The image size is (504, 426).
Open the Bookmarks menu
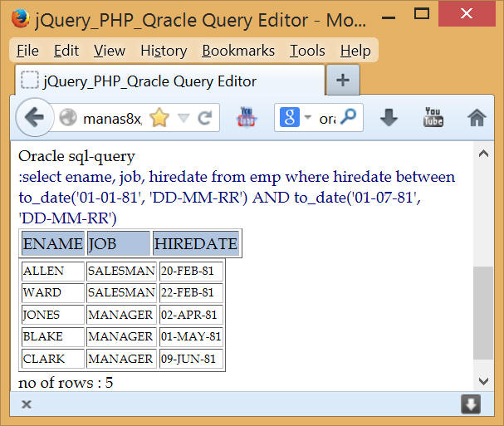click(x=238, y=51)
